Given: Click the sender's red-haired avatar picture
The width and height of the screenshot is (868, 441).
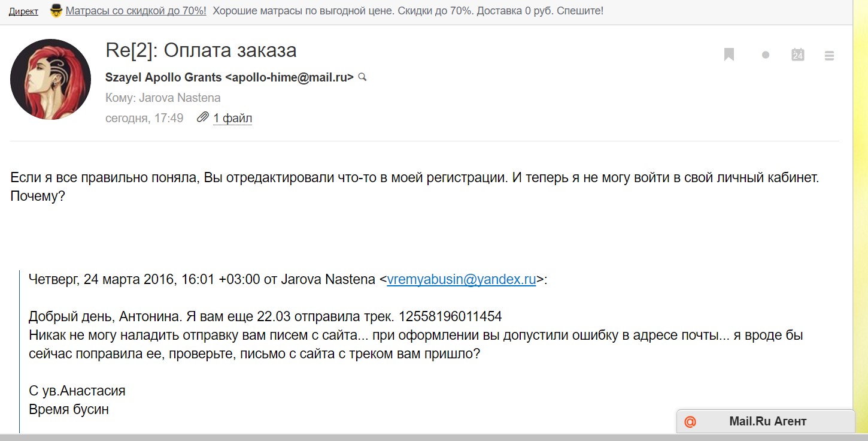Looking at the screenshot, I should 50,78.
